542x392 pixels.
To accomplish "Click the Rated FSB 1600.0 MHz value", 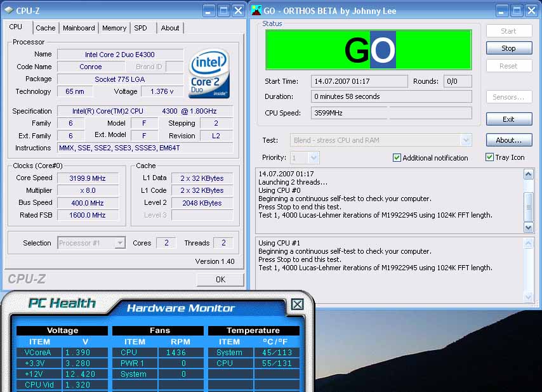I will click(88, 215).
